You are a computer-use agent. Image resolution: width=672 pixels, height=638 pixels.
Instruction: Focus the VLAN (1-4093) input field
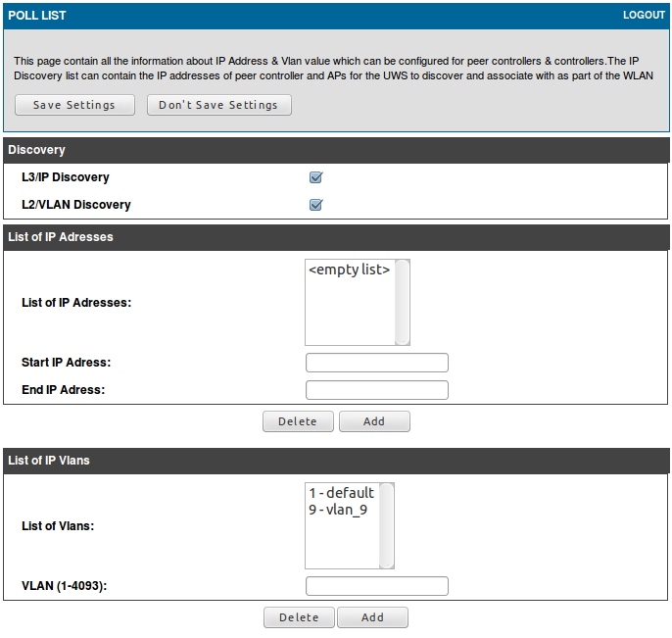tap(376, 586)
